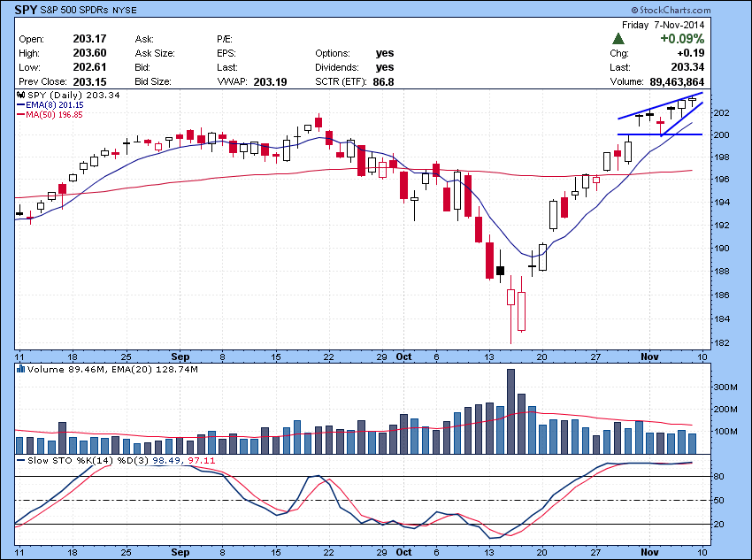This screenshot has width=752, height=560.
Task: Click the Slow STO %K(14) %D(3) label
Action: (x=88, y=460)
